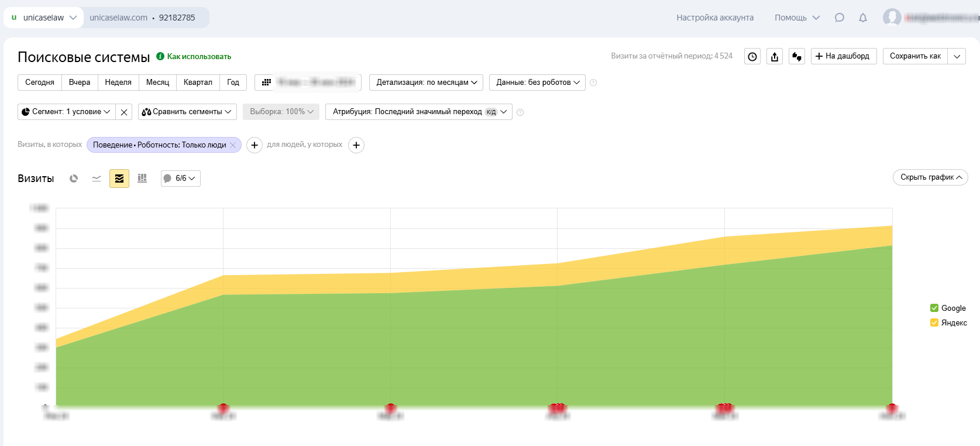Viewport: 980px width, 446px height.
Task: Open the 'Атрибуция' attribution dropdown
Action: click(x=418, y=112)
